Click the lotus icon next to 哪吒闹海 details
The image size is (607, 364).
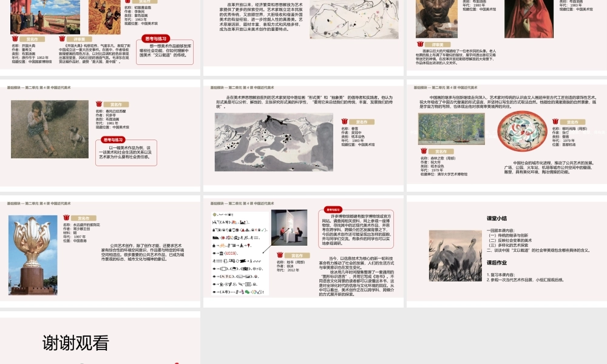[x=555, y=121]
